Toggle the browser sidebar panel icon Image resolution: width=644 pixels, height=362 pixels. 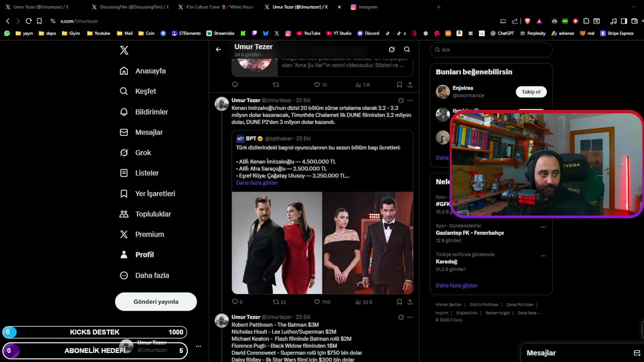click(624, 21)
